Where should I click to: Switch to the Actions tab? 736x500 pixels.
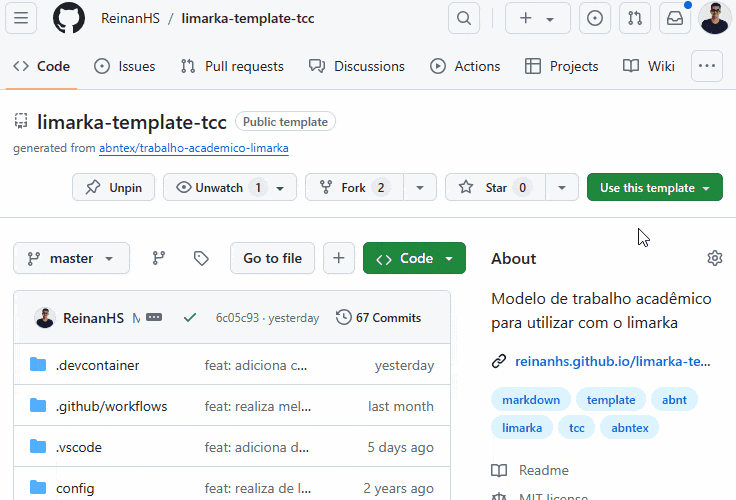[x=465, y=66]
